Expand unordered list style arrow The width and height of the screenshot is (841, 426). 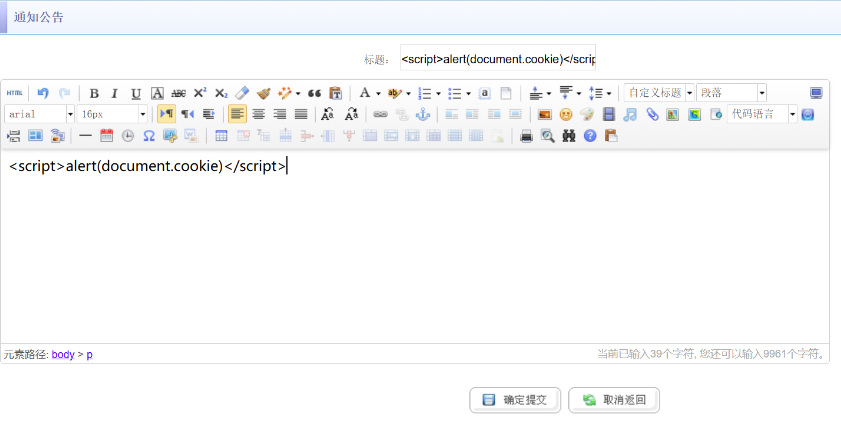tap(468, 94)
